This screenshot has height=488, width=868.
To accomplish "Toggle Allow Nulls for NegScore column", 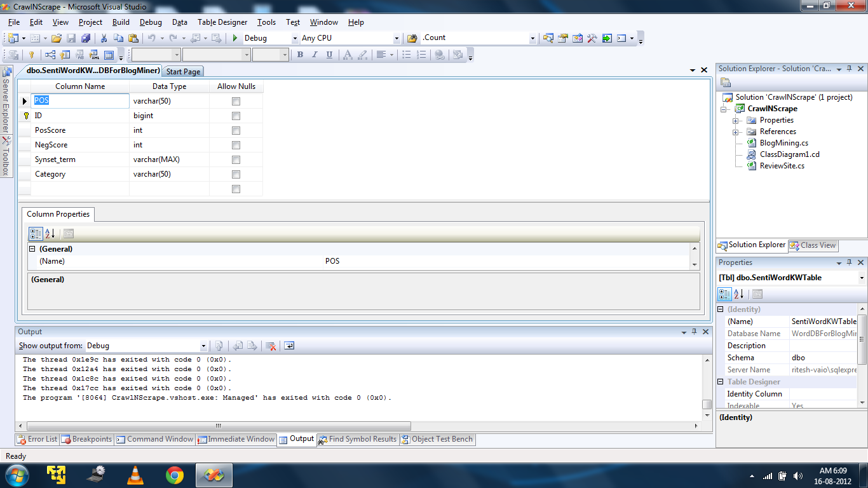I will [236, 145].
